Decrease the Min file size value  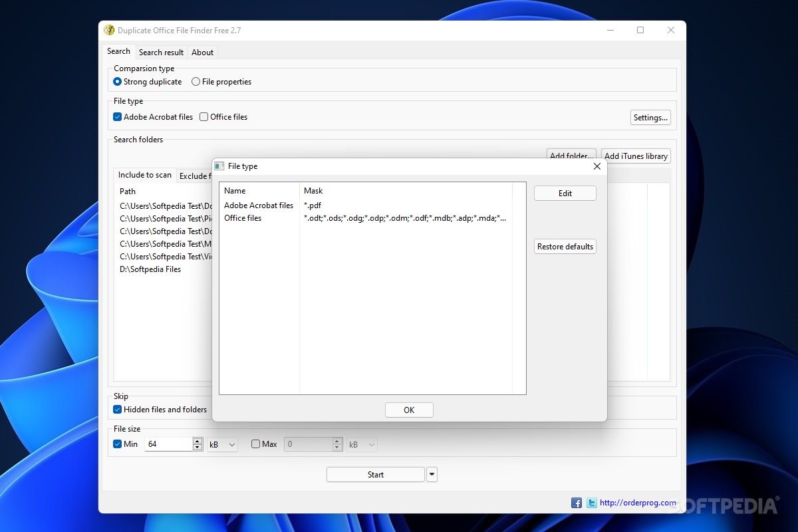click(198, 448)
